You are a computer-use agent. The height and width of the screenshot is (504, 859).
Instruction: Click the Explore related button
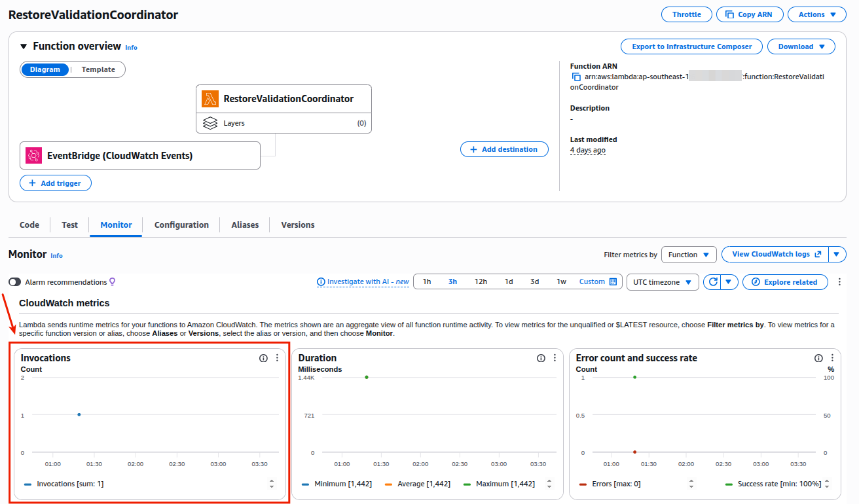click(x=785, y=282)
